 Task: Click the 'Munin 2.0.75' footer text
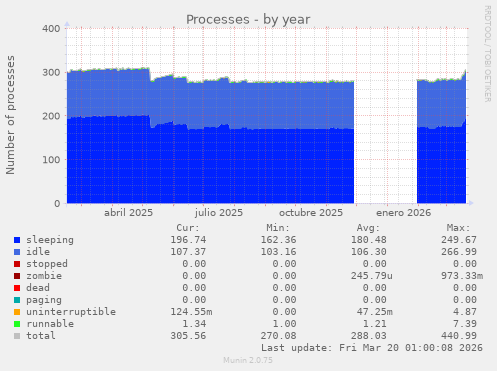click(x=248, y=360)
